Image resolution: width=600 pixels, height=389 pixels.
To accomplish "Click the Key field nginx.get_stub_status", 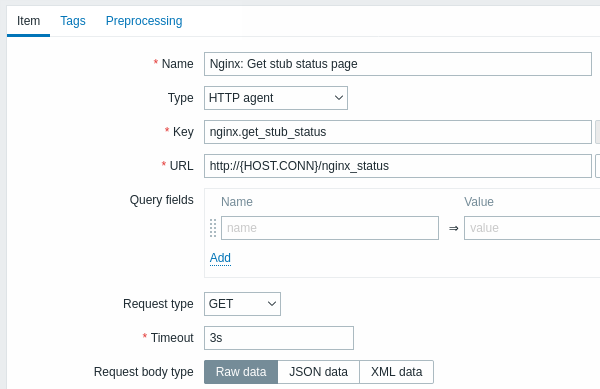I will click(398, 132).
